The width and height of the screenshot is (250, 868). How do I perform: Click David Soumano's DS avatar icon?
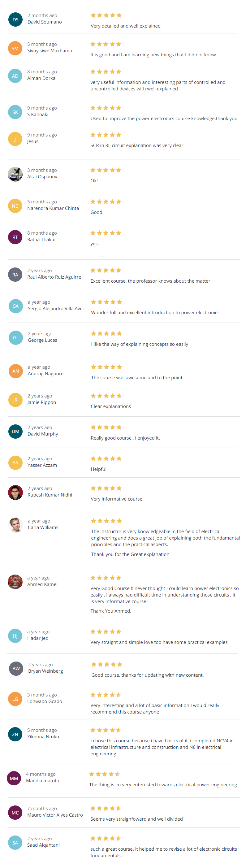(x=15, y=20)
